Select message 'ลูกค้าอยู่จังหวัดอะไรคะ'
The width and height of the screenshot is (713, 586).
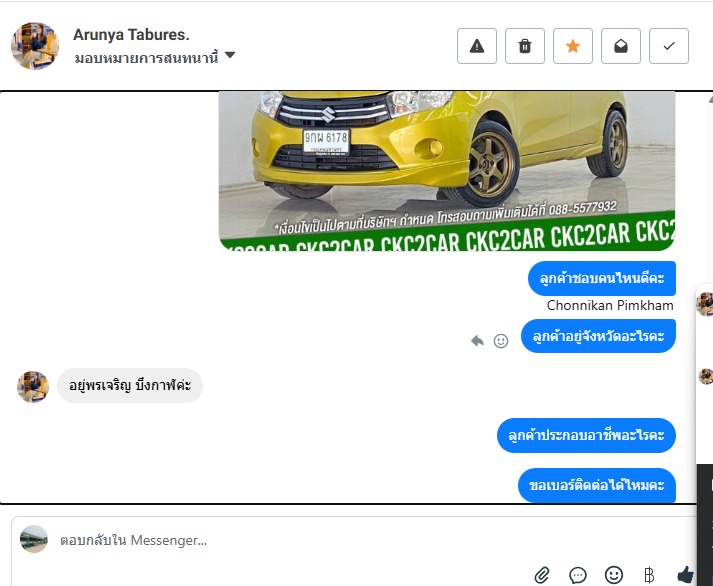pos(598,336)
